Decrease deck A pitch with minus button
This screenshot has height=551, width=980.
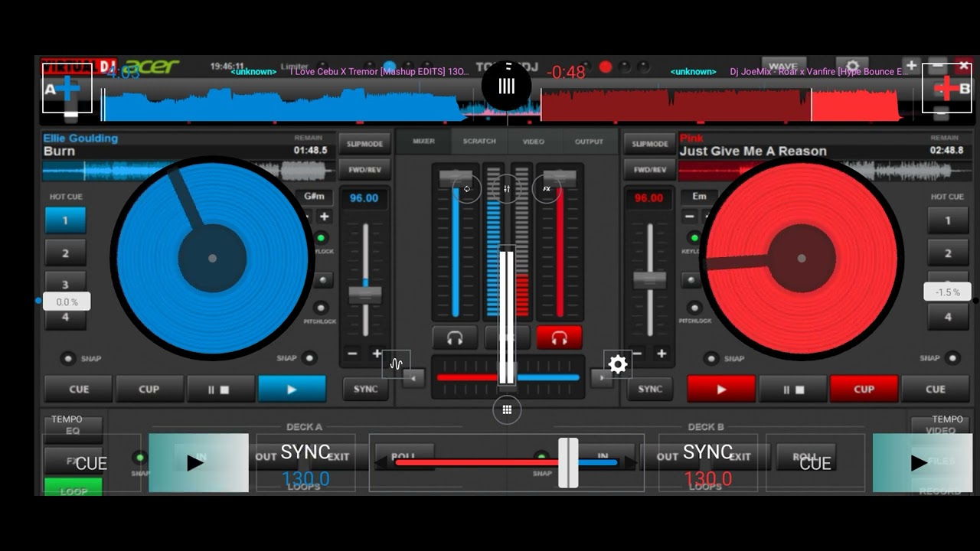pyautogui.click(x=352, y=354)
